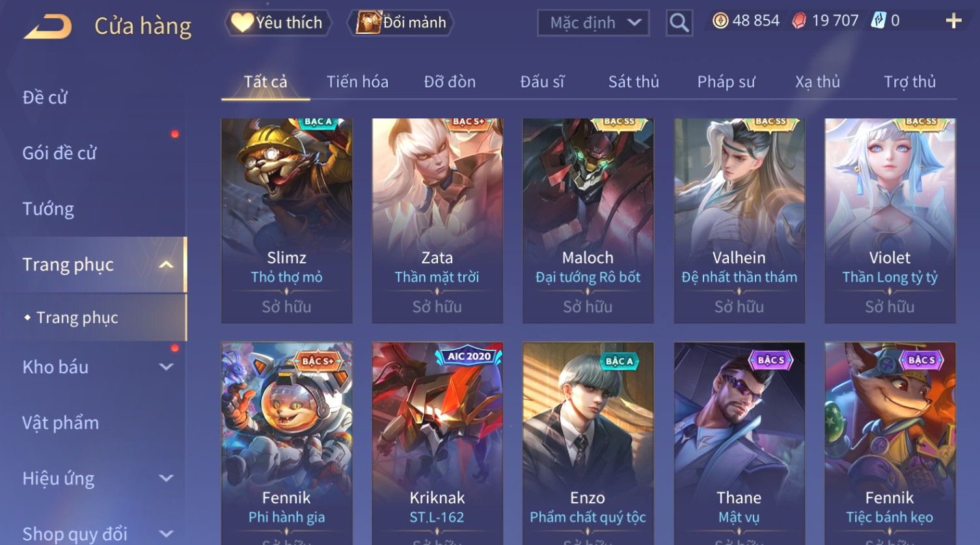The width and height of the screenshot is (980, 545).
Task: Click the blue voucher currency icon
Action: pos(878,21)
